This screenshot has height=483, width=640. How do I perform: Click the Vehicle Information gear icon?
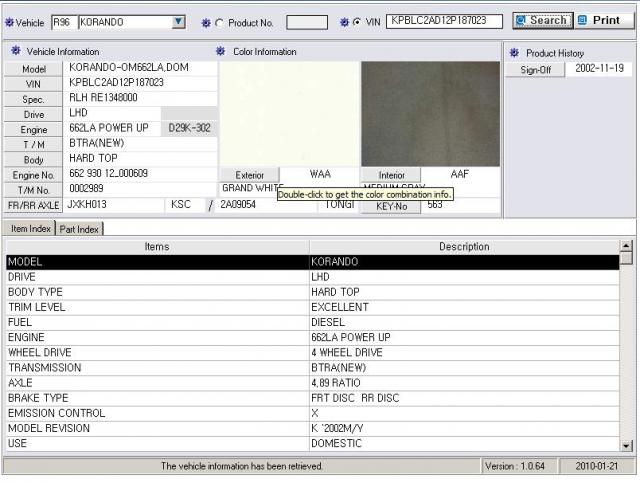click(16, 51)
